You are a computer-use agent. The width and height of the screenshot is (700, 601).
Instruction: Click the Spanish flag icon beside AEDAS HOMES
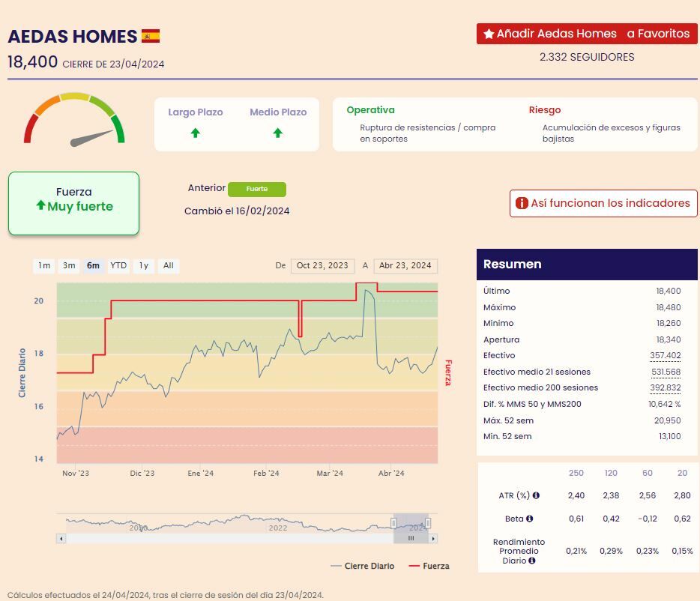(x=151, y=36)
